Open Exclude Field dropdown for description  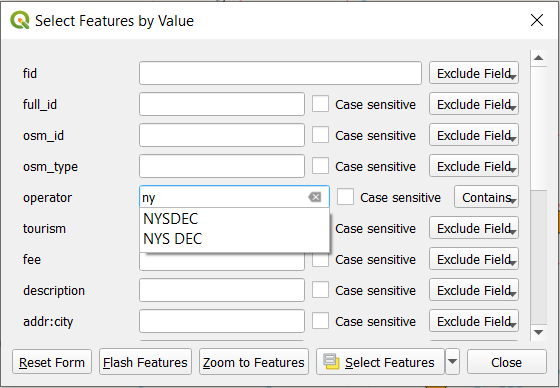tap(474, 290)
